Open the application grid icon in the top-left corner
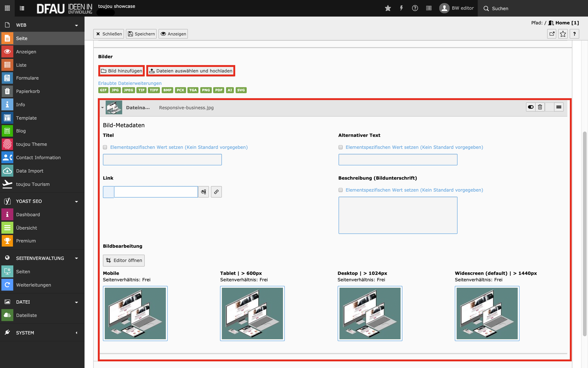Image resolution: width=588 pixels, height=368 pixels. pyautogui.click(x=7, y=8)
